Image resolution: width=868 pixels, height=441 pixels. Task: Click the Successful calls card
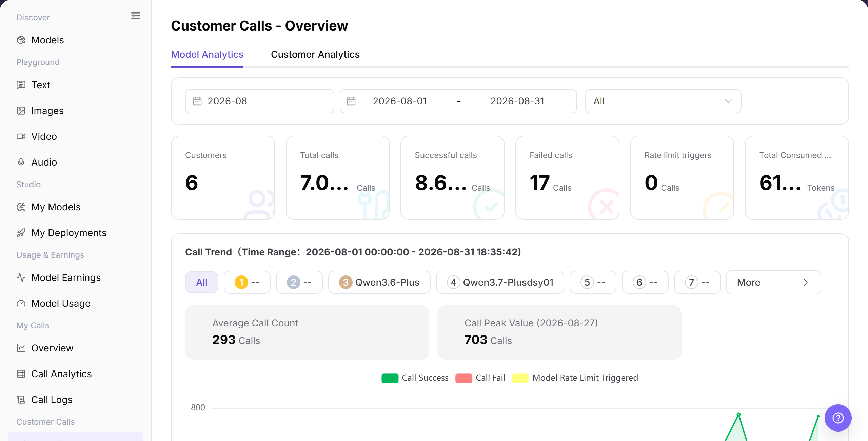pos(452,178)
